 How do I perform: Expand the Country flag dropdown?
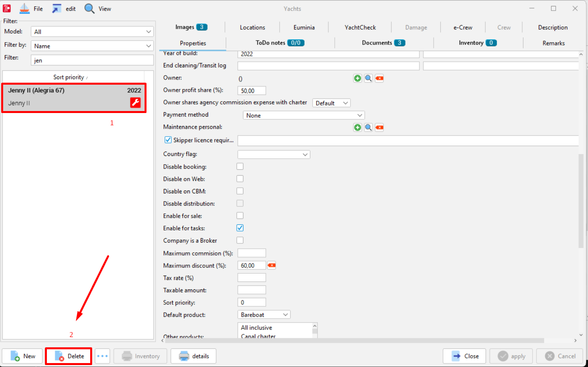pyautogui.click(x=274, y=155)
